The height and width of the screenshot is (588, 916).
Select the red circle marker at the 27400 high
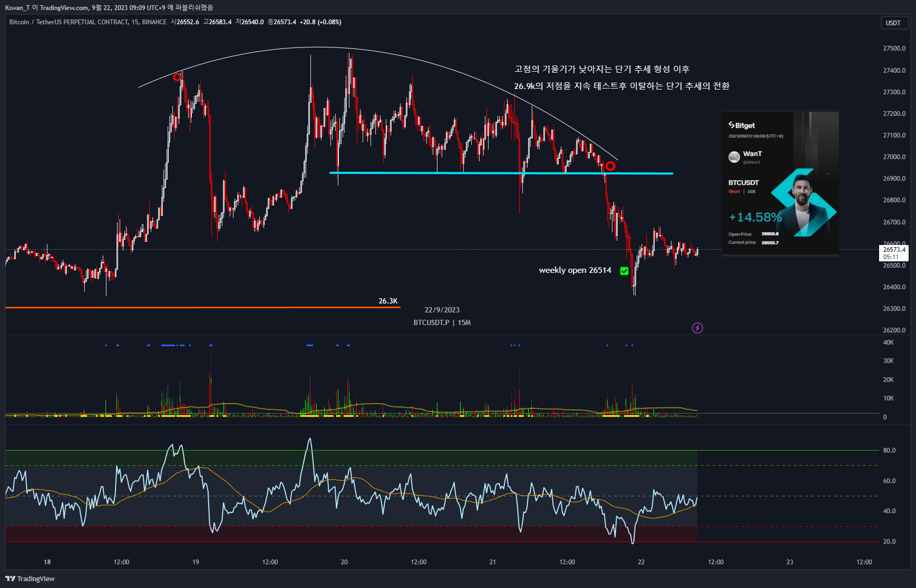(177, 77)
